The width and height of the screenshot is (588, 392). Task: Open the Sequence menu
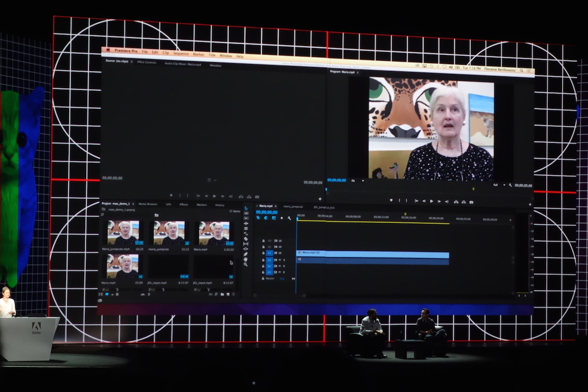pyautogui.click(x=180, y=53)
